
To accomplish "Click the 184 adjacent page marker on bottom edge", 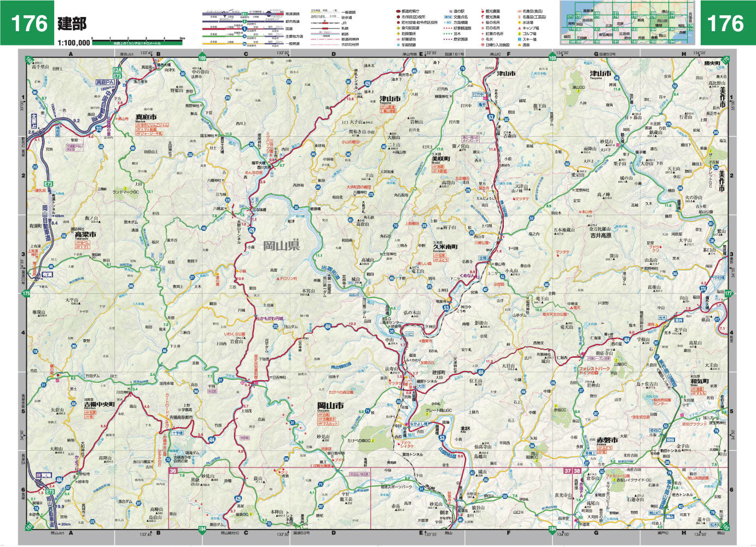I will 202,529.
